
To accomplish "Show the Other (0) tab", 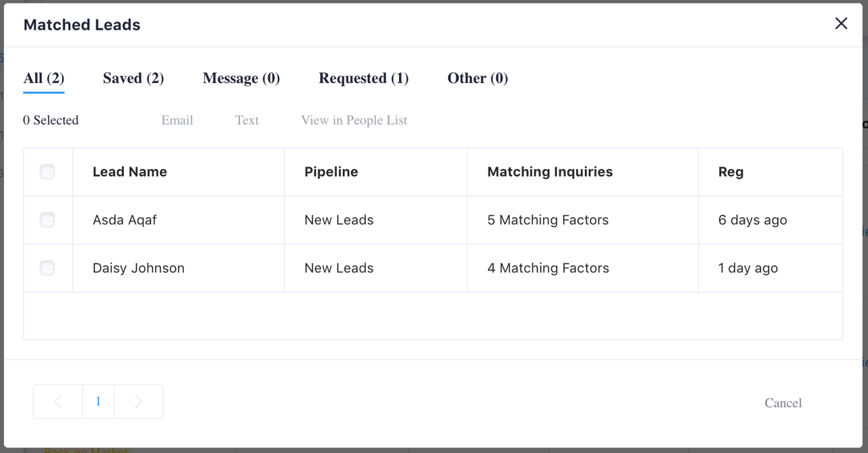I will pyautogui.click(x=477, y=78).
